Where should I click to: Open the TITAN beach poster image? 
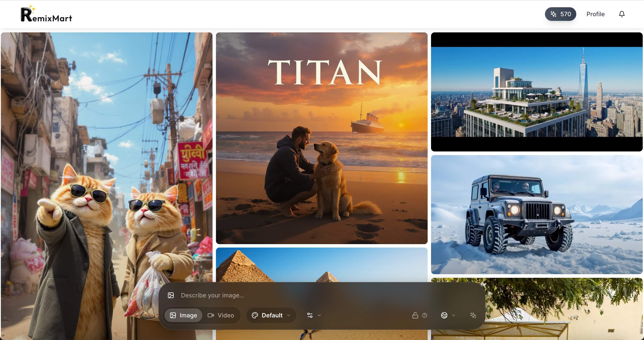(x=322, y=138)
